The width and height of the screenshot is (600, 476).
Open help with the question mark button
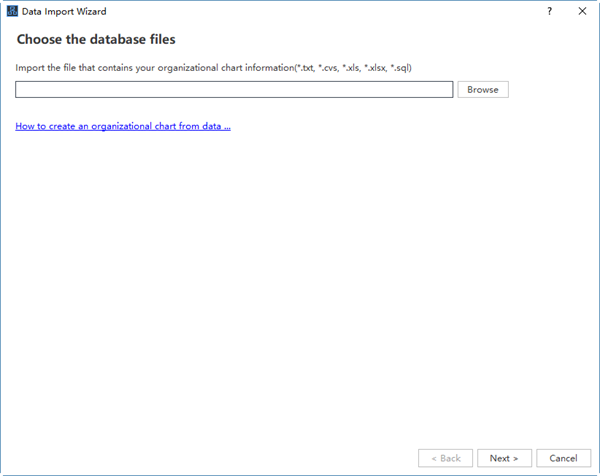coord(549,11)
